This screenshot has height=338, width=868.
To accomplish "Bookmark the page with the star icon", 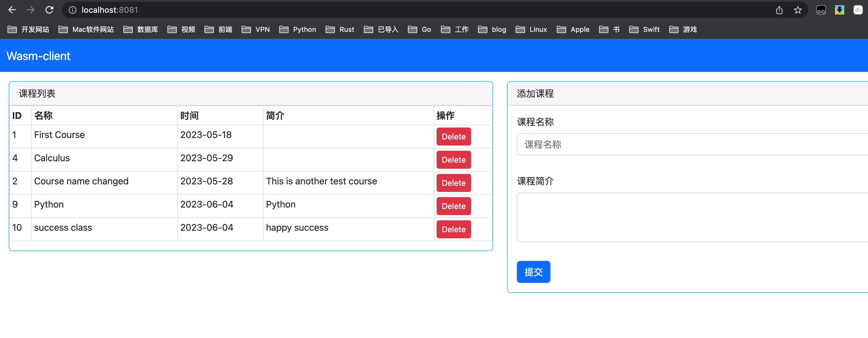I will (798, 10).
